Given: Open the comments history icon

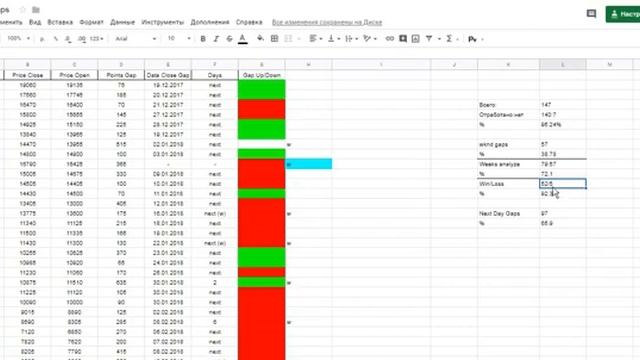Looking at the screenshot, I should pyautogui.click(x=591, y=13).
